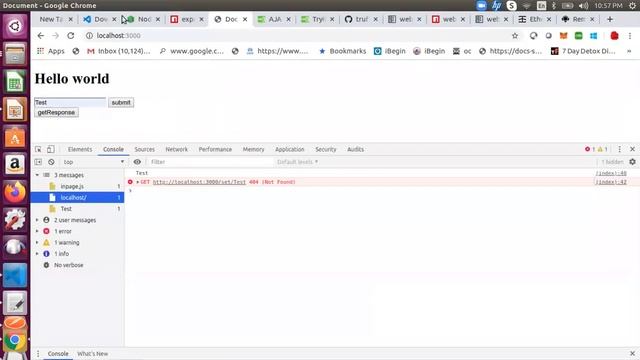This screenshot has width=640, height=360.
Task: Open the Chrome three-dot menu
Action: pyautogui.click(x=630, y=36)
